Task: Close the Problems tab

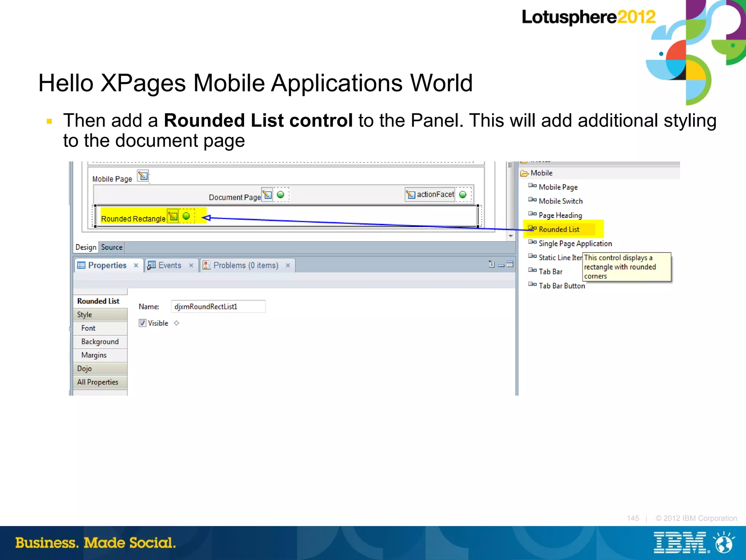Action: click(288, 266)
